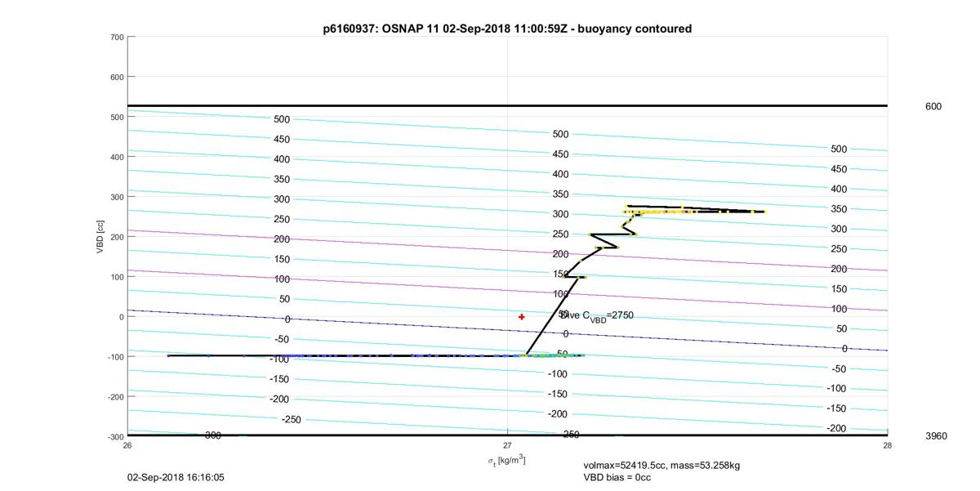This screenshot has width=980, height=491.
Task: Click the '02-Sep-2018 16:16:05' timestamp text
Action: (176, 477)
